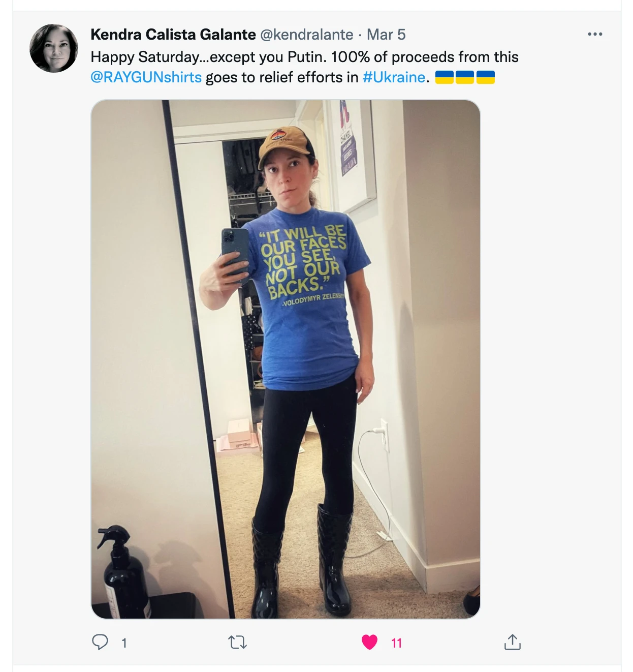This screenshot has height=672, width=633.
Task: Open the three-dot more options menu
Action: pos(594,34)
